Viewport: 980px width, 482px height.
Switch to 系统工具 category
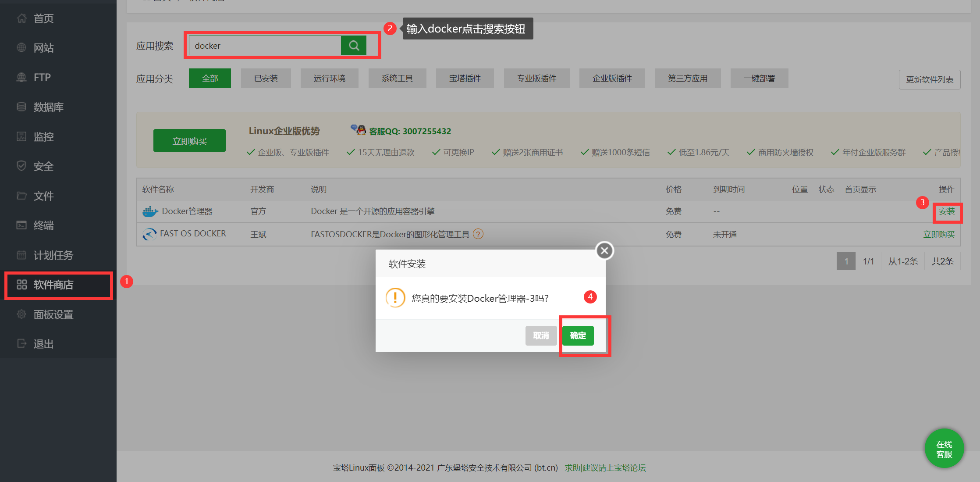pos(398,79)
